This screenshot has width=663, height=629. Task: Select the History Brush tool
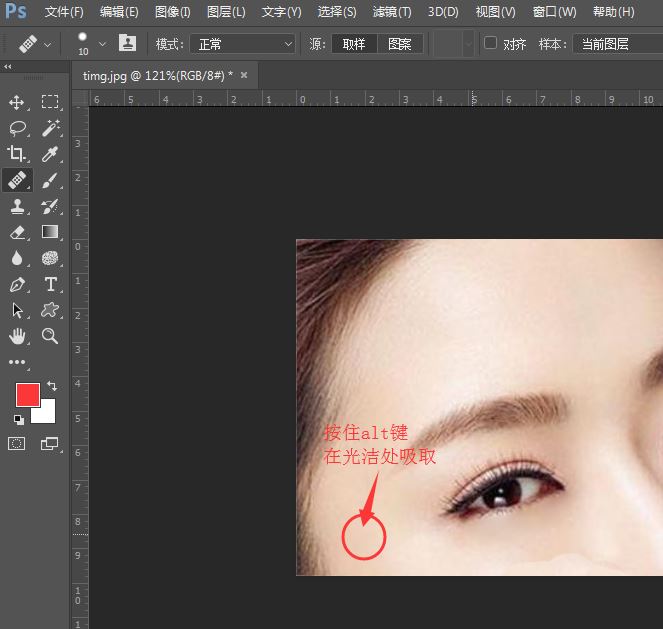coord(50,206)
